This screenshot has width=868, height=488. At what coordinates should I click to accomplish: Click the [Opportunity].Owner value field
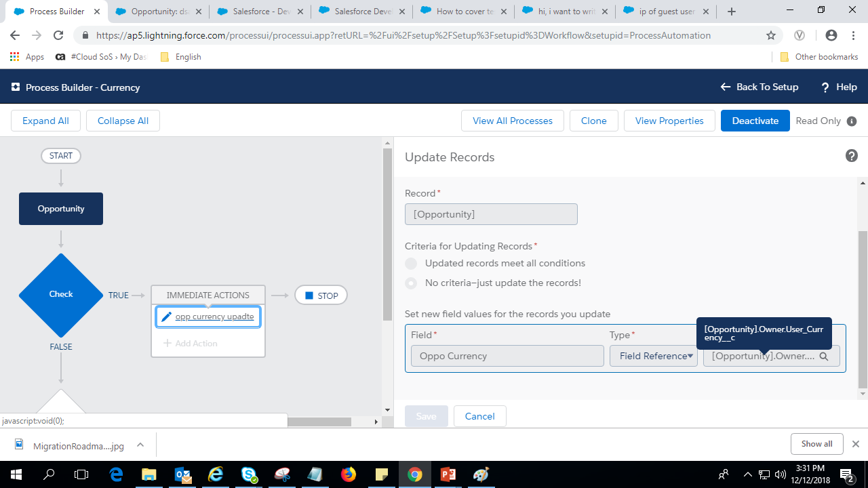771,356
